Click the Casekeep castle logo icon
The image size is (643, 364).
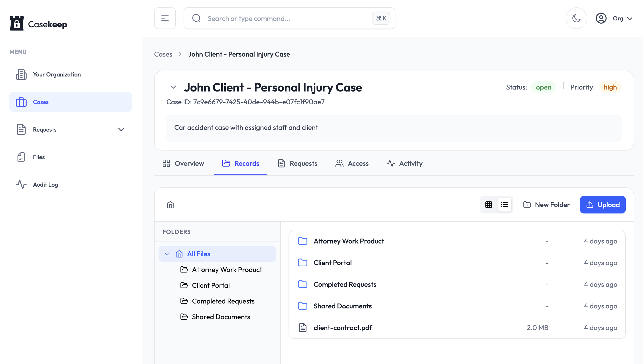[17, 24]
